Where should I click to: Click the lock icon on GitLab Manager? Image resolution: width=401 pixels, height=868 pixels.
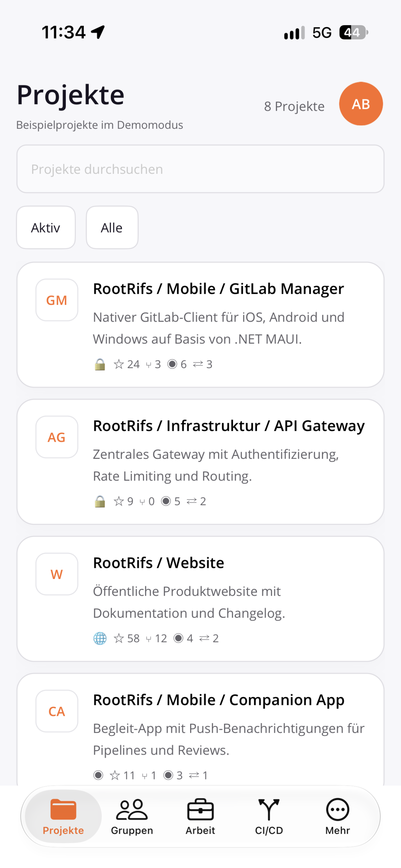click(x=100, y=364)
